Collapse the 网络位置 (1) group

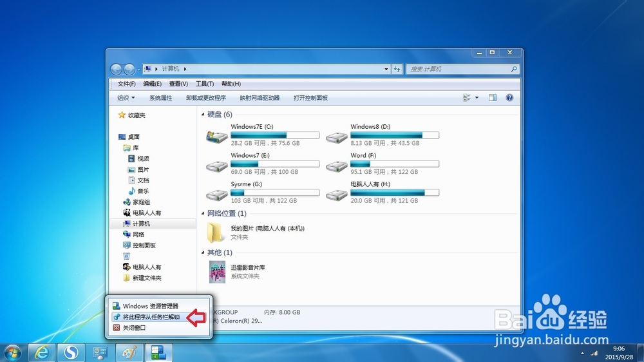(x=203, y=213)
